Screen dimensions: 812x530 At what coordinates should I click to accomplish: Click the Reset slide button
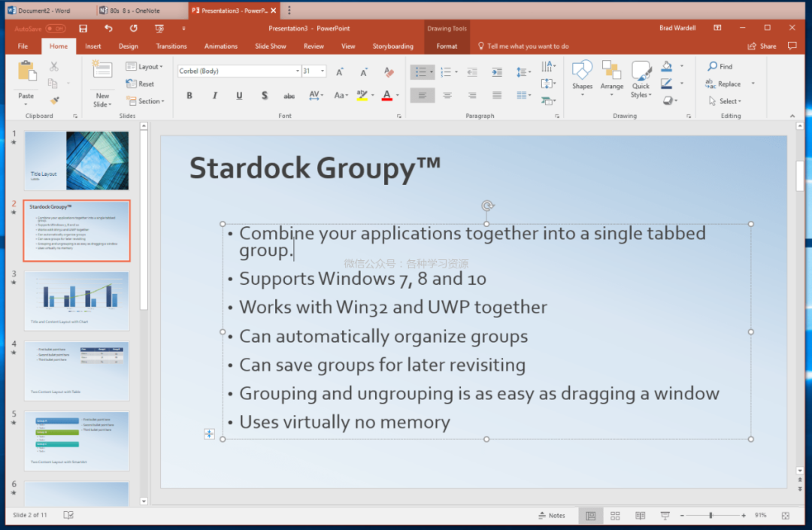pos(140,84)
